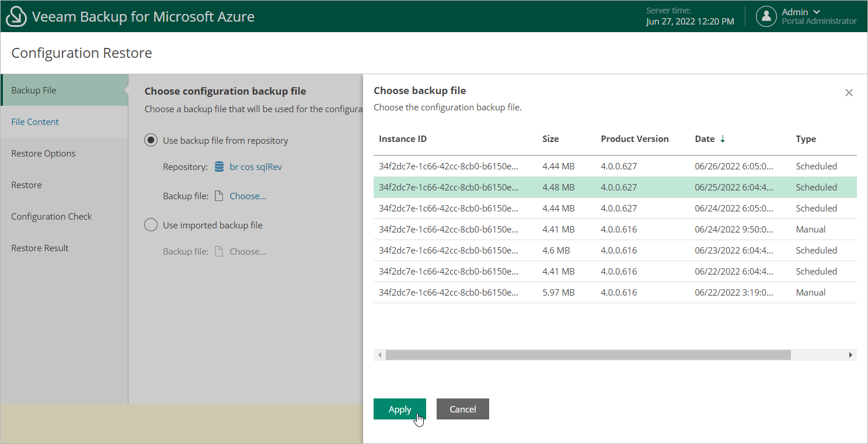Open the File Content step
The height and width of the screenshot is (444, 868).
click(35, 122)
